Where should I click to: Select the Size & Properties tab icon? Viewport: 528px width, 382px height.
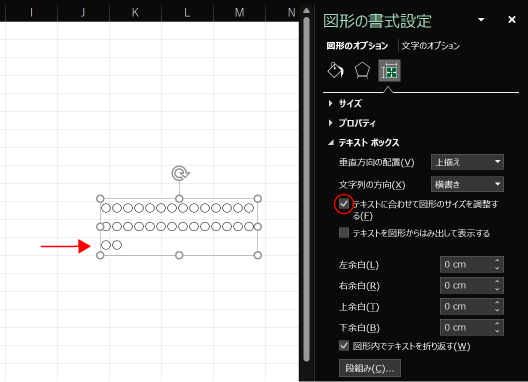389,71
